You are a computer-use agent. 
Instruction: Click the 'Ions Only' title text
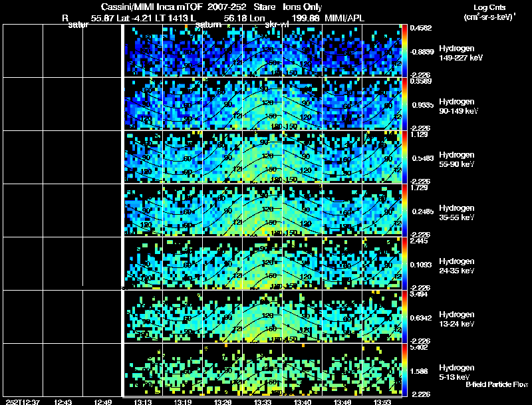pos(303,7)
